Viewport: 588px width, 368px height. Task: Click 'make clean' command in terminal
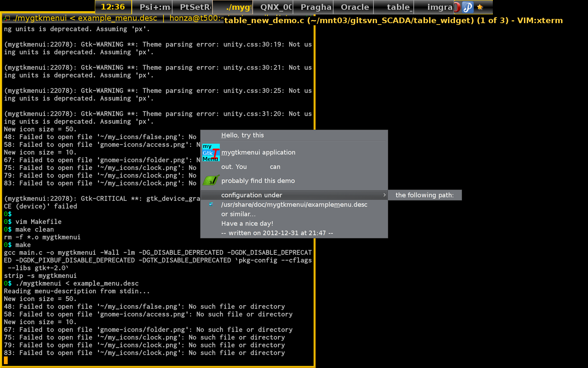(35, 229)
